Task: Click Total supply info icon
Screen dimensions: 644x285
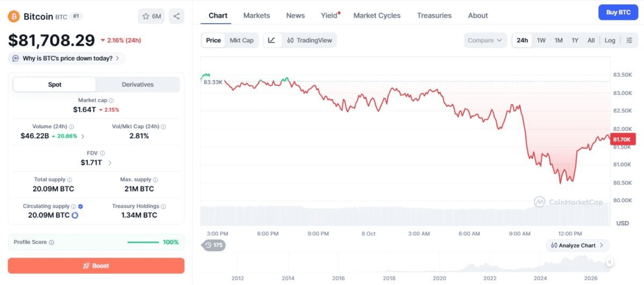Action: (x=70, y=180)
